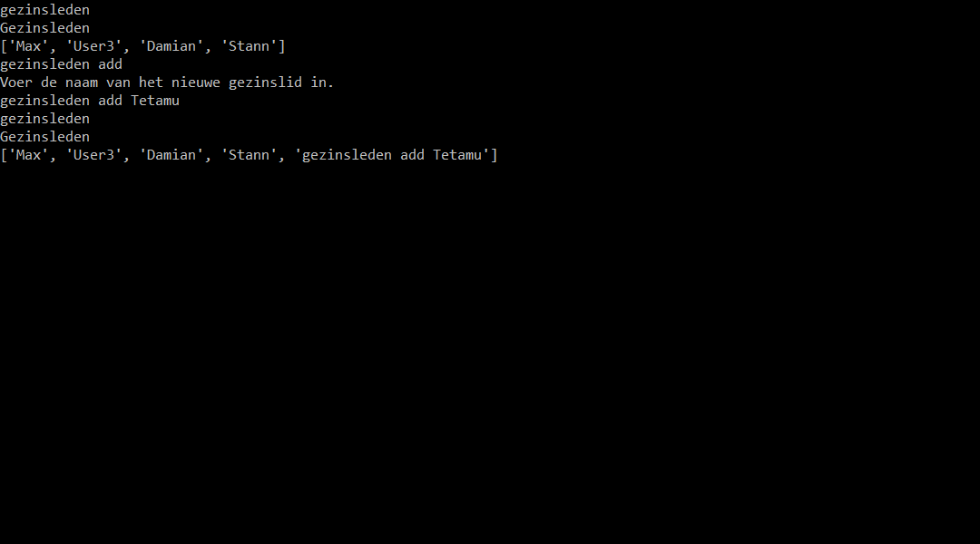The width and height of the screenshot is (980, 544).
Task: Click 'Max' in the last list output
Action: pos(28,155)
